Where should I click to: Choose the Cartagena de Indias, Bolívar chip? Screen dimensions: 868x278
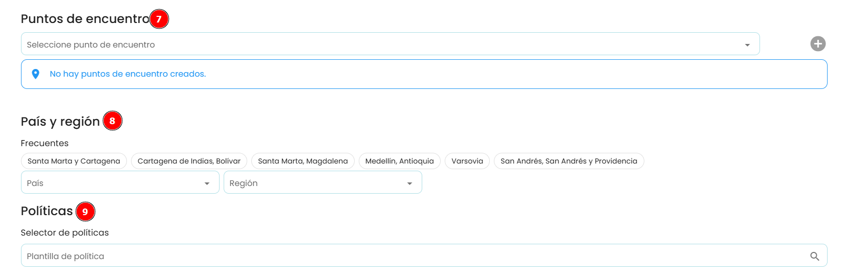pos(189,161)
